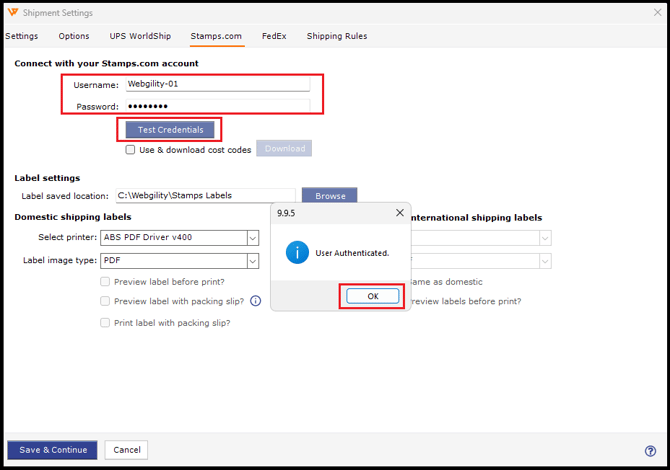Click the blue information icon in dialog
The image size is (670, 470).
[297, 253]
